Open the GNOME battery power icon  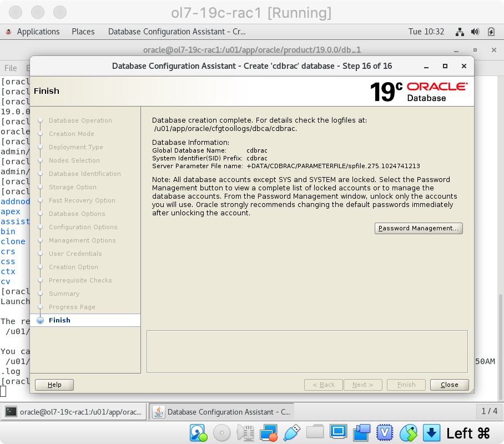491,32
